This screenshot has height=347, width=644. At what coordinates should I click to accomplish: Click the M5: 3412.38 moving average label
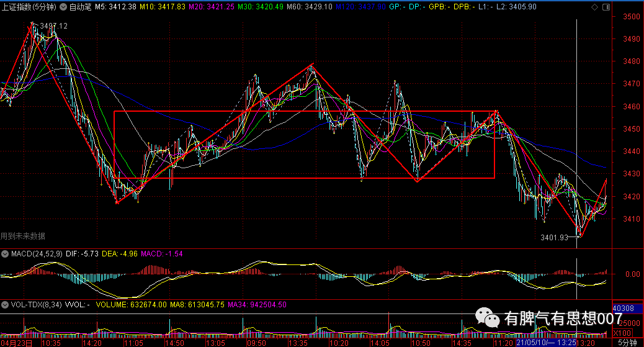[115, 7]
